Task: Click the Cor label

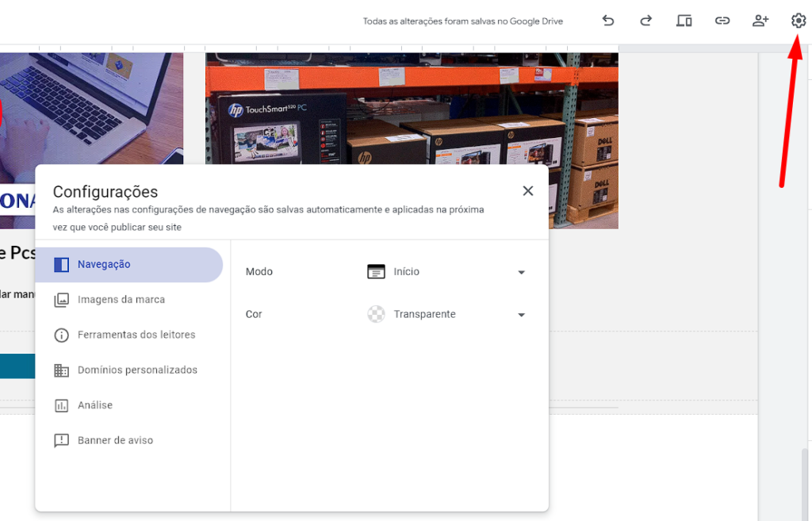Action: (254, 314)
